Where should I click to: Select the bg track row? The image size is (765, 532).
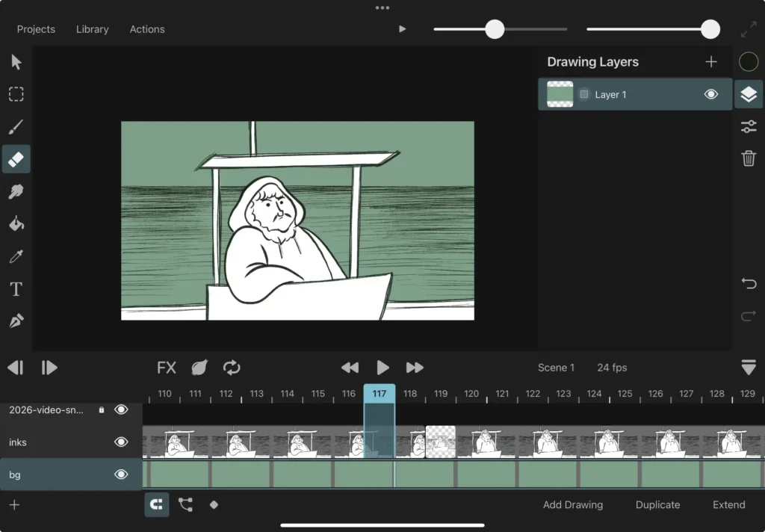click(71, 474)
